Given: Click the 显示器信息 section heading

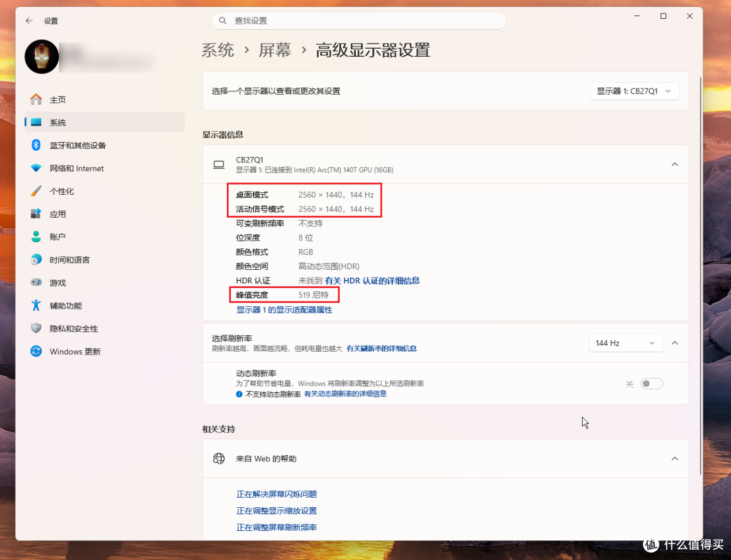Looking at the screenshot, I should tap(223, 135).
